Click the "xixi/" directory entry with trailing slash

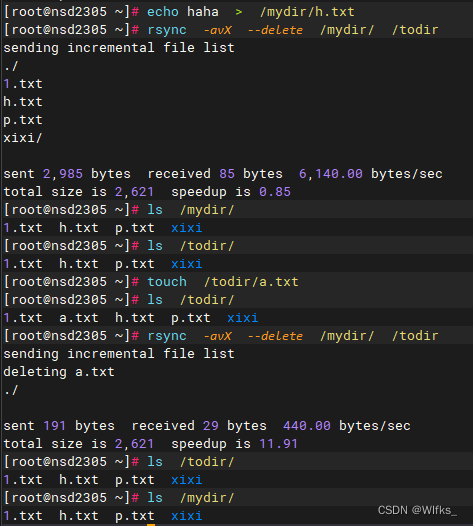click(x=23, y=138)
